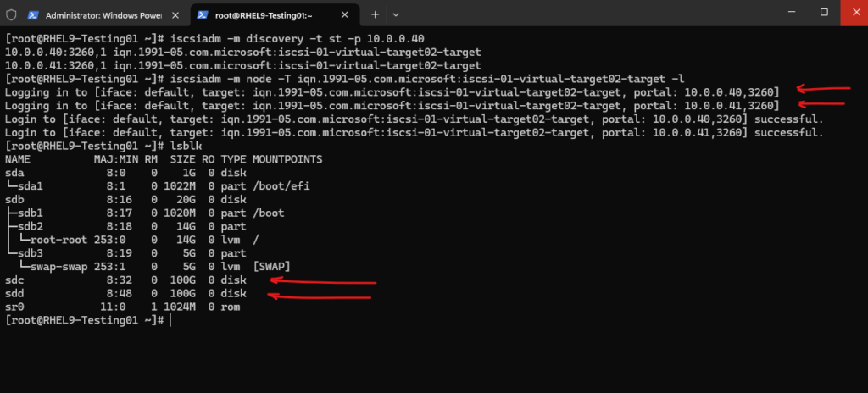
Task: Click the sr0 rom device row
Action: point(125,307)
